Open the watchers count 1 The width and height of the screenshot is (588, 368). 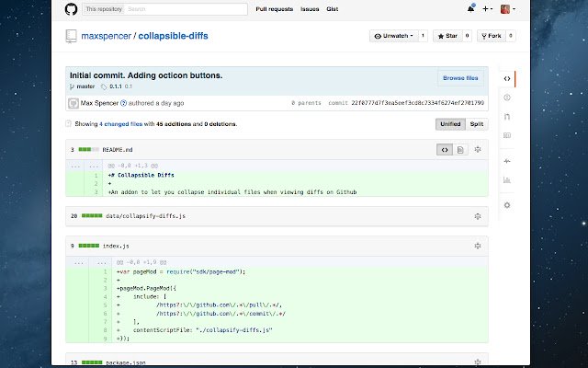(x=423, y=36)
